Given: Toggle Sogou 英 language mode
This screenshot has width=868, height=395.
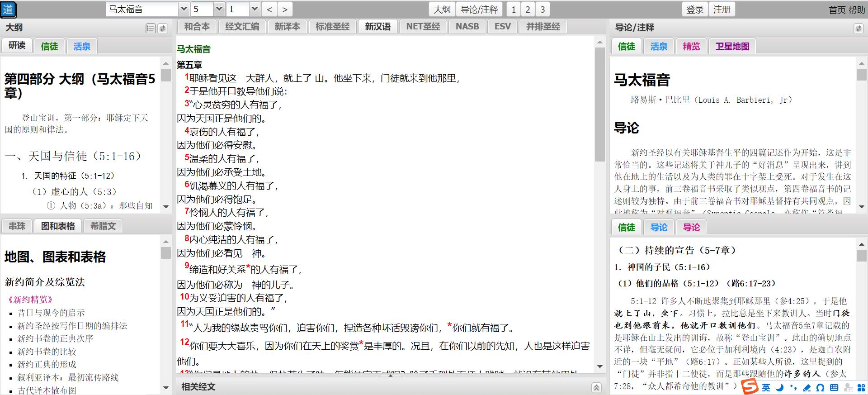Looking at the screenshot, I should coord(766,387).
